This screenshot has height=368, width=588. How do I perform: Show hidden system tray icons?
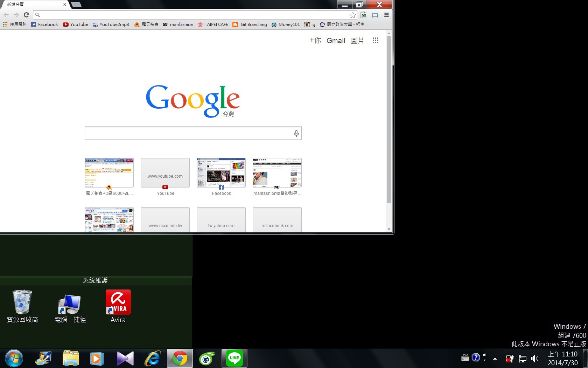[x=495, y=359]
